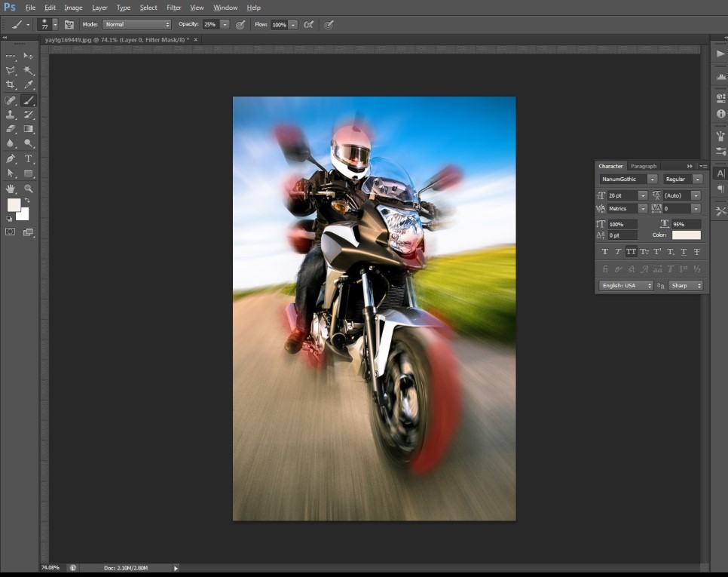Select the Gradient tool
The image size is (728, 577).
[x=29, y=129]
